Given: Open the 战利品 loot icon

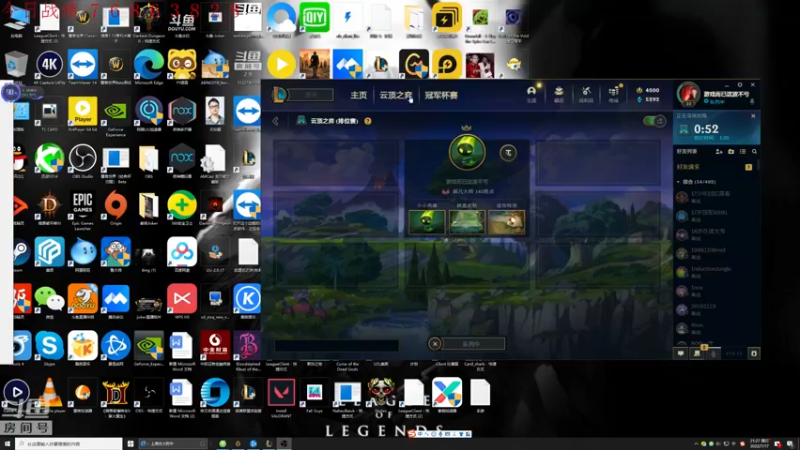Looking at the screenshot, I should (586, 93).
